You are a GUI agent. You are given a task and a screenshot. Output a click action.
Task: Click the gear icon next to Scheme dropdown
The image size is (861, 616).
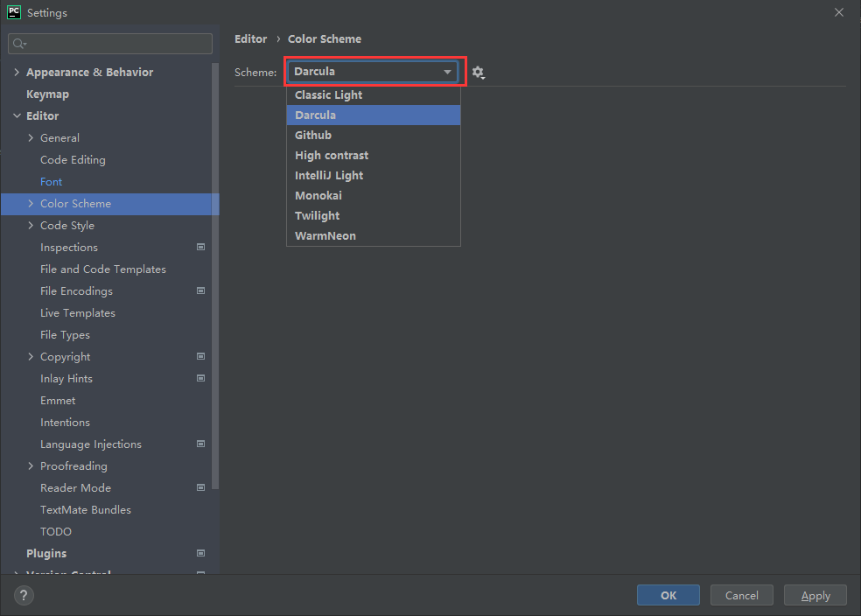pos(478,73)
